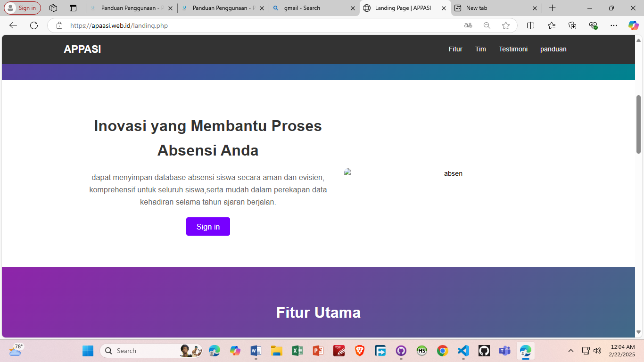Open the Settings and more menu
This screenshot has width=644, height=362.
613,25
